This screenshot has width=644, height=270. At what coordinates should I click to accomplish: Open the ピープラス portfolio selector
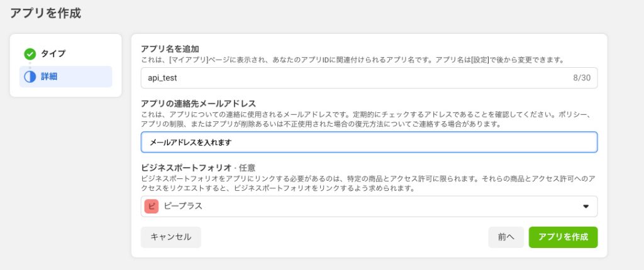pyautogui.click(x=369, y=206)
